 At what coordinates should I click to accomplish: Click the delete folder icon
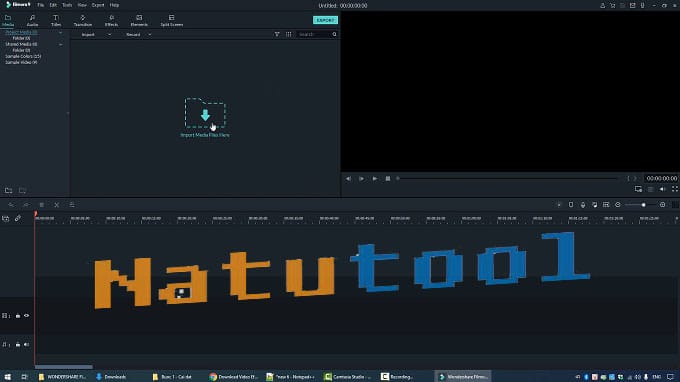22,190
